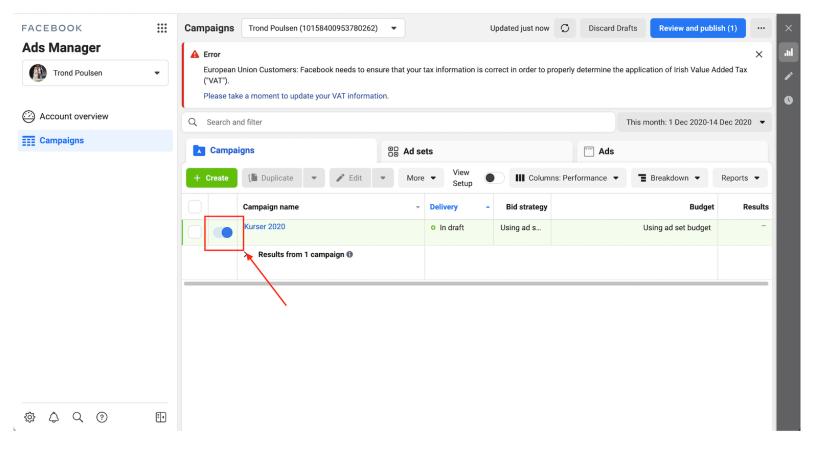814x460 pixels.
Task: Open the charts panel icon
Action: [789, 52]
